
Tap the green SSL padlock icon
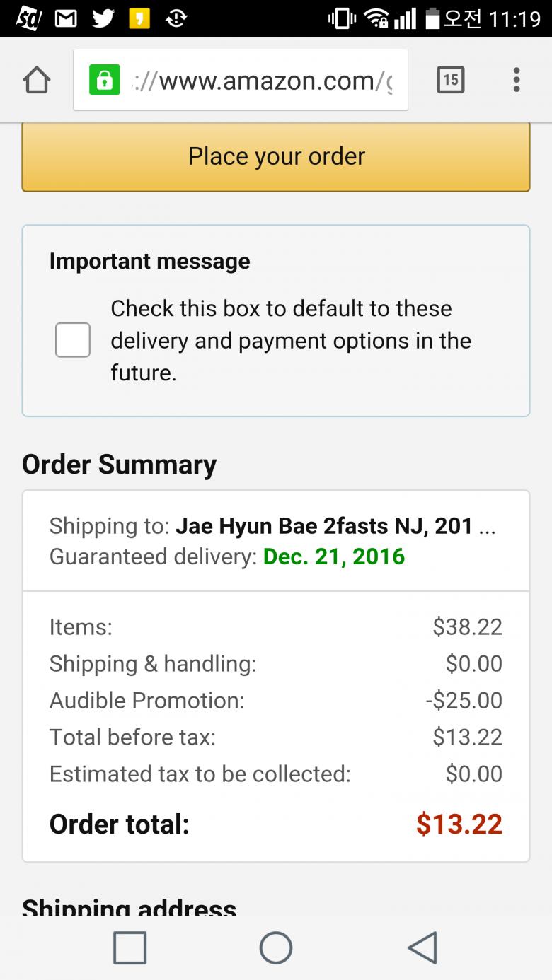pyautogui.click(x=104, y=81)
